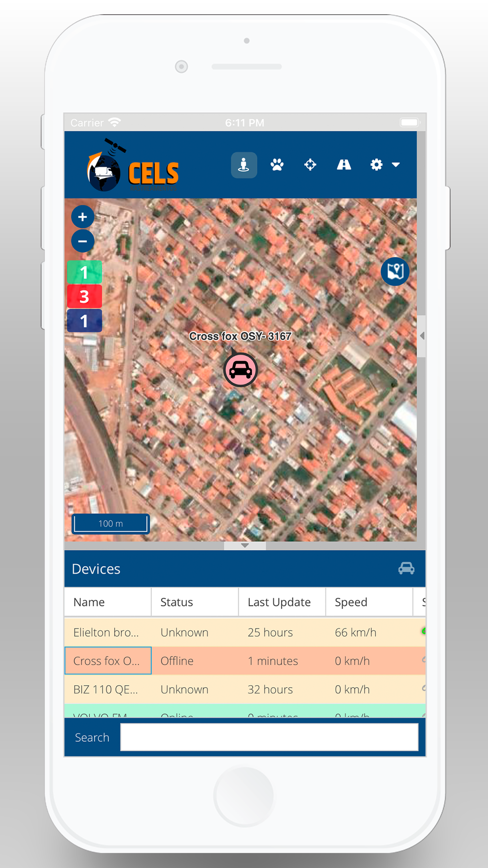This screenshot has height=868, width=488.
Task: Click the CELS logo
Action: tap(133, 165)
